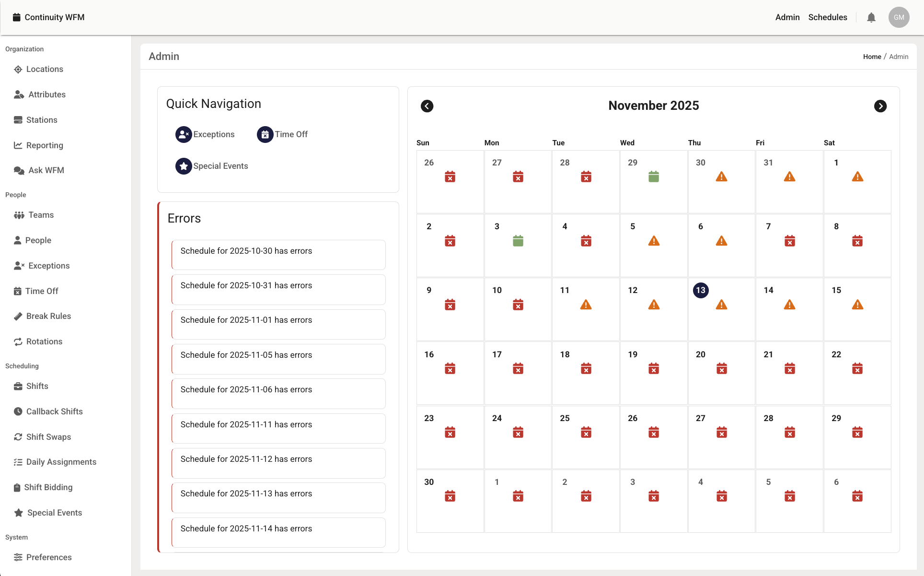Open Schedules from the top navigation
This screenshot has width=924, height=576.
pos(827,18)
